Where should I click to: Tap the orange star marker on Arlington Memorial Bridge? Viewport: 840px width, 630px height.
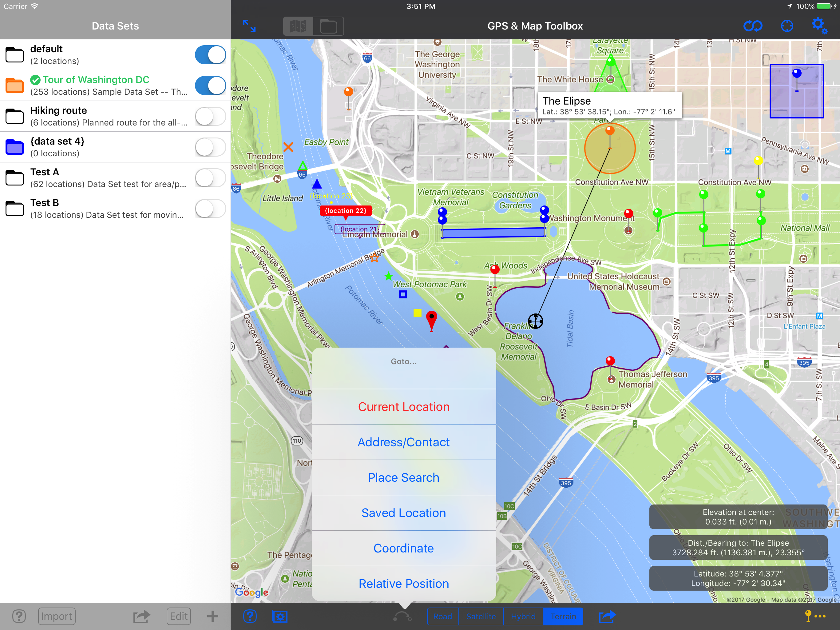374,257
